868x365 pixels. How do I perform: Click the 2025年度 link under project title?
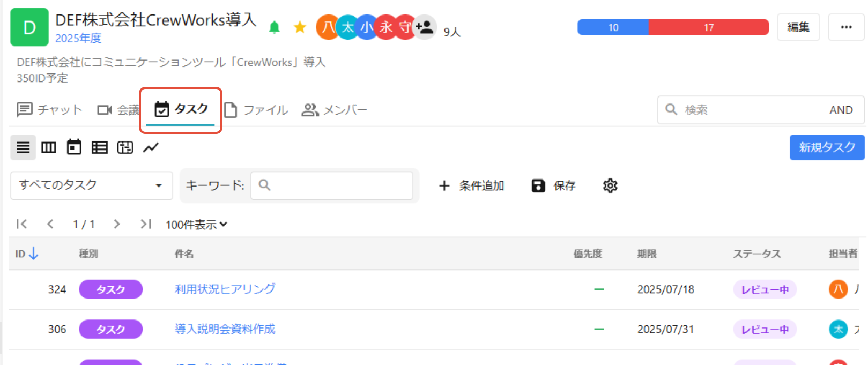[x=78, y=38]
